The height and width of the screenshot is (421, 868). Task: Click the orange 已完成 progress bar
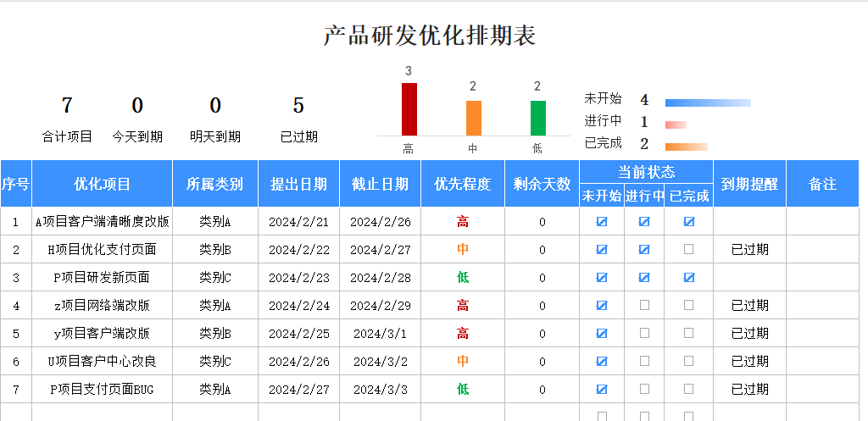click(x=687, y=147)
